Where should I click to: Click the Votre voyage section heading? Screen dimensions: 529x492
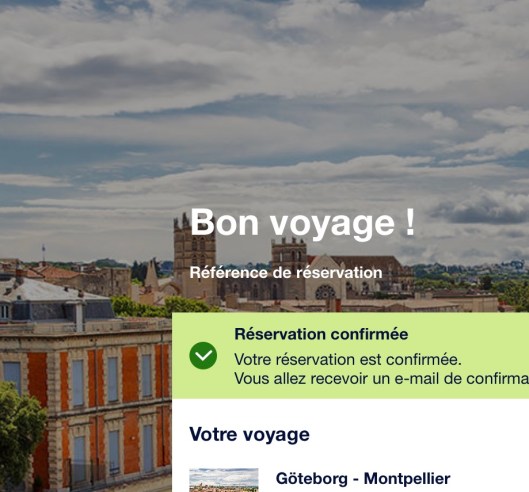pyautogui.click(x=249, y=434)
